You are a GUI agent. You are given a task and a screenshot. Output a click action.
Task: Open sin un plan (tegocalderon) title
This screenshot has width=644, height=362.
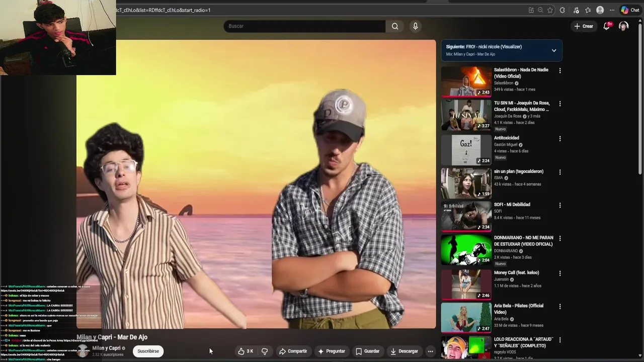tap(519, 171)
